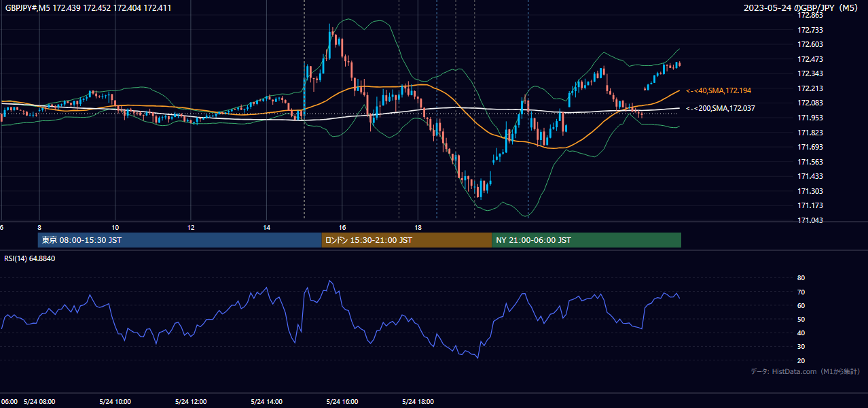
Task: Click price axis value 171.043
Action: click(x=810, y=220)
